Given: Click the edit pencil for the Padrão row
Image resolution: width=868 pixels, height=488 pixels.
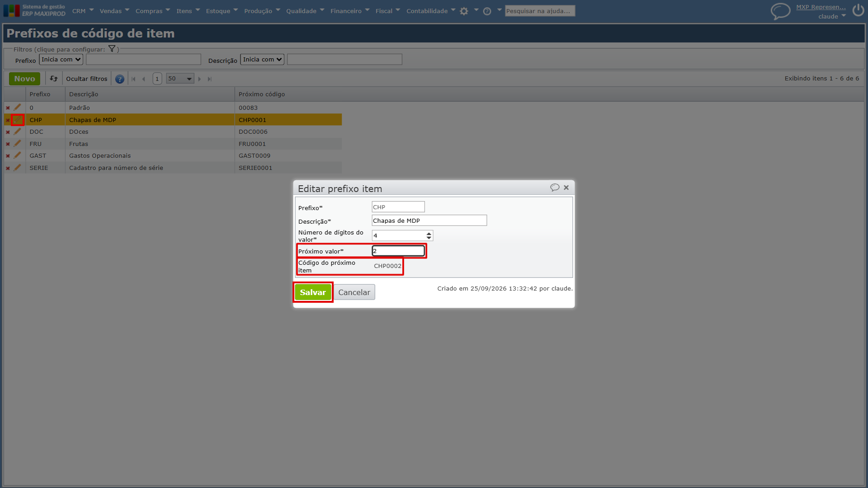Looking at the screenshot, I should pyautogui.click(x=17, y=108).
